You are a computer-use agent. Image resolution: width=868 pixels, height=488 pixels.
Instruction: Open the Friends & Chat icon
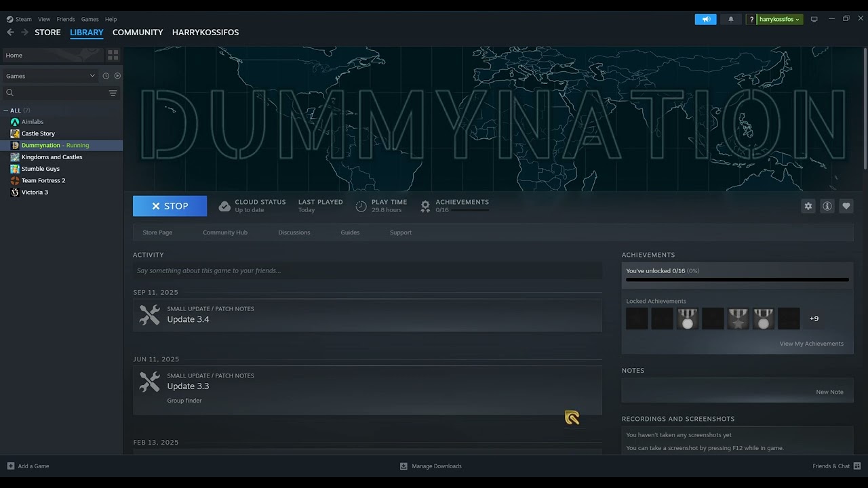click(857, 466)
